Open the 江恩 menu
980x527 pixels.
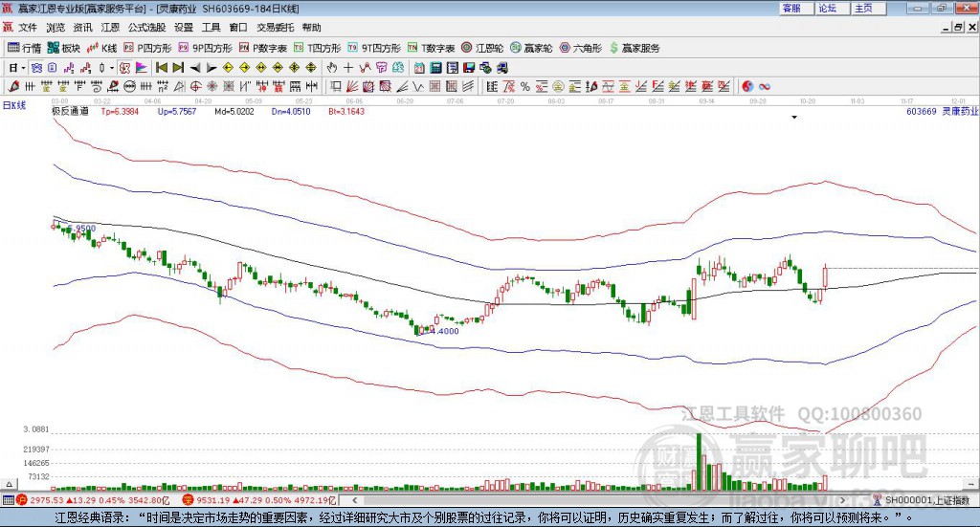tap(110, 28)
